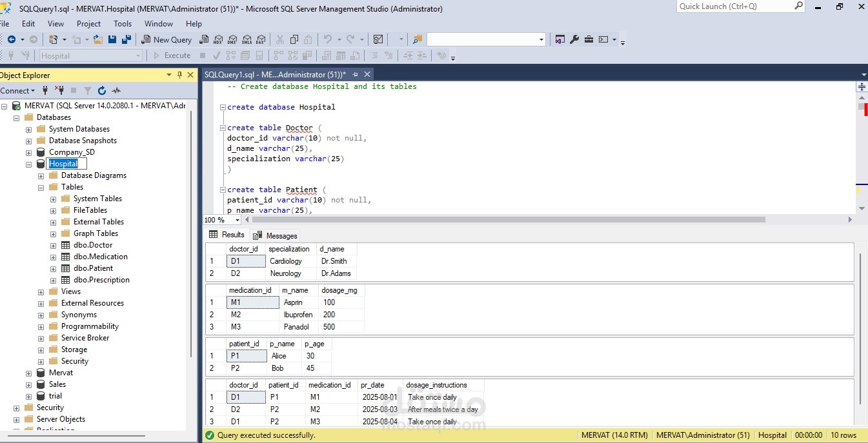
Task: Switch to the Results tab
Action: point(227,235)
